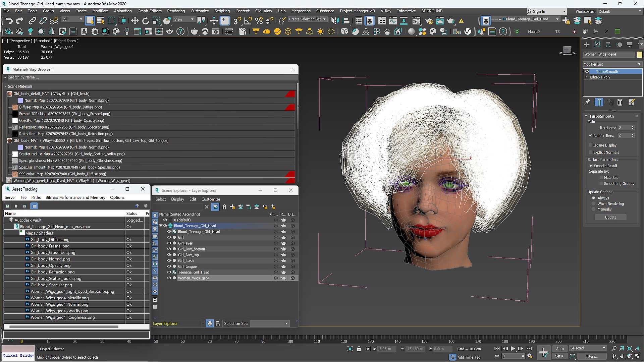Click Zoom Extents All Selected icon
Viewport: 644px width, 362px height.
point(637,349)
